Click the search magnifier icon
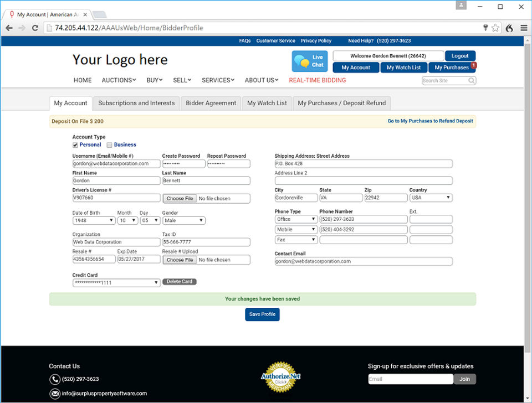Image resolution: width=532 pixels, height=403 pixels. pos(471,81)
